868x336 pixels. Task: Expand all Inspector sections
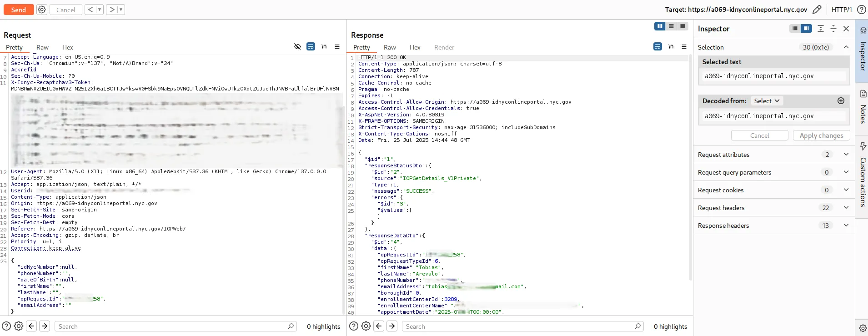click(821, 29)
